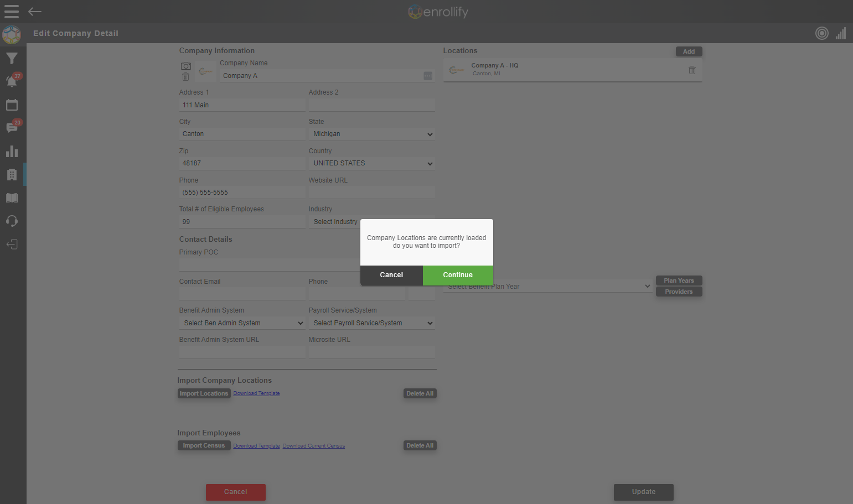Click the Zip field showing 48187
The height and width of the screenshot is (504, 853).
coord(242,163)
